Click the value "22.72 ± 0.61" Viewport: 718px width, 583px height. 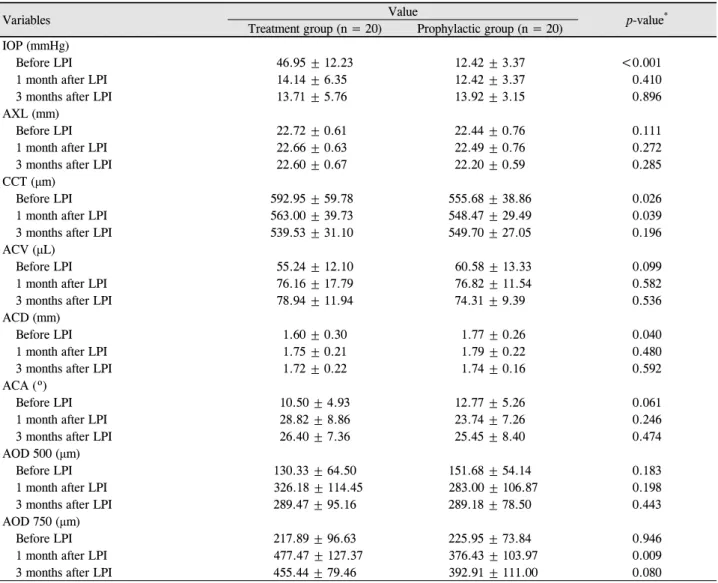click(x=311, y=131)
